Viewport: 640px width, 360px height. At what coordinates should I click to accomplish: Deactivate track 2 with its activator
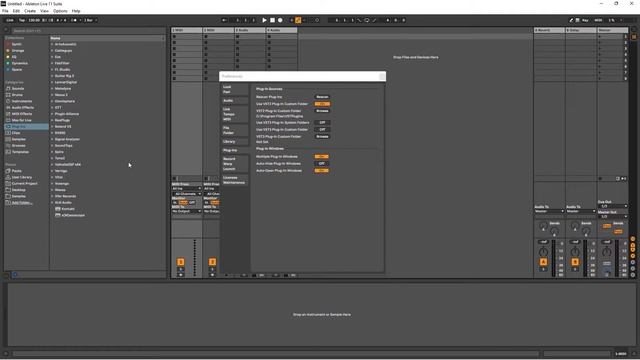[x=212, y=262]
